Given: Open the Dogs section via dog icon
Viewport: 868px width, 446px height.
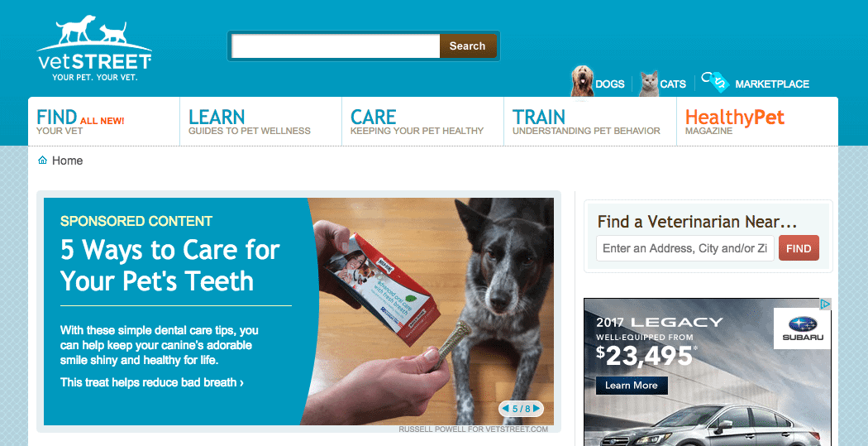Looking at the screenshot, I should click(x=582, y=81).
